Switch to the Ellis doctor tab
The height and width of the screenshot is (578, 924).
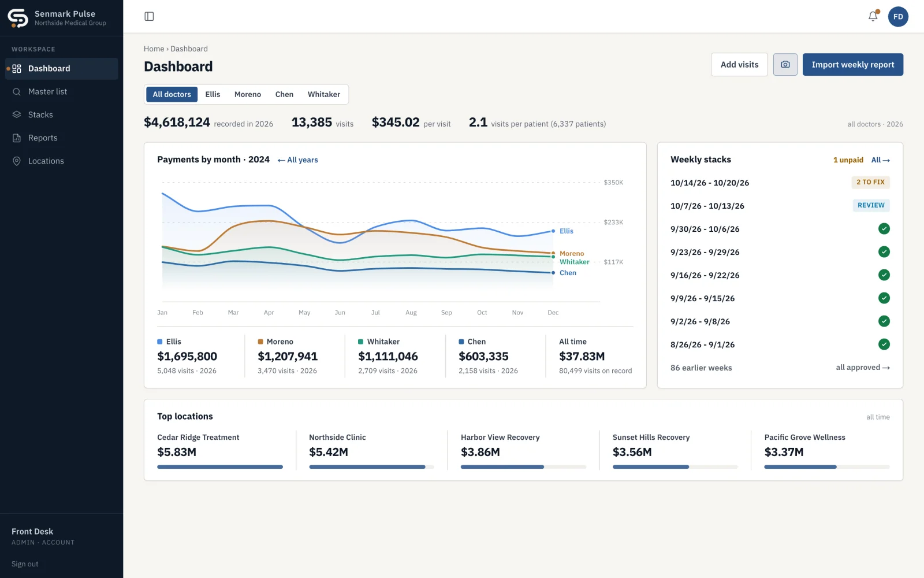(213, 94)
